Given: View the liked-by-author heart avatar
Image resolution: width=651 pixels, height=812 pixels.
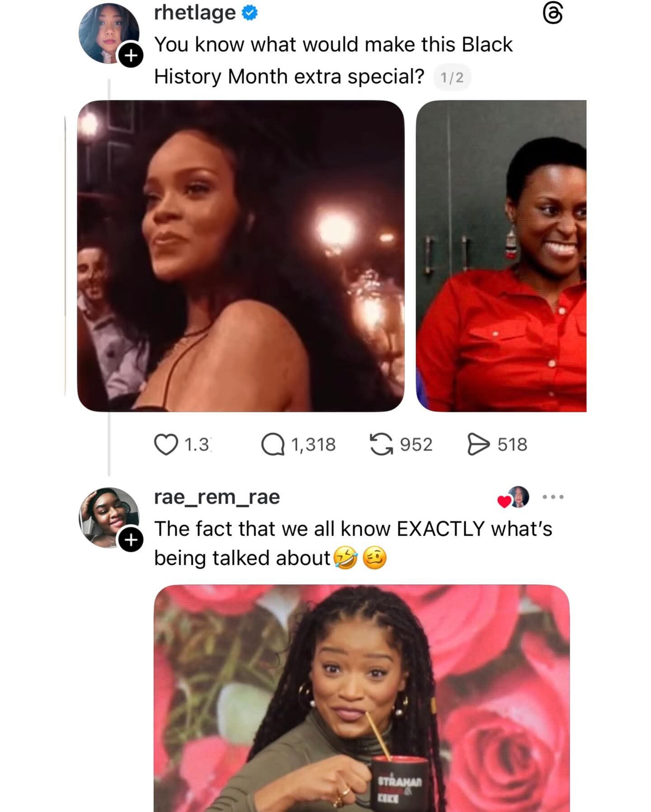Looking at the screenshot, I should tap(514, 498).
